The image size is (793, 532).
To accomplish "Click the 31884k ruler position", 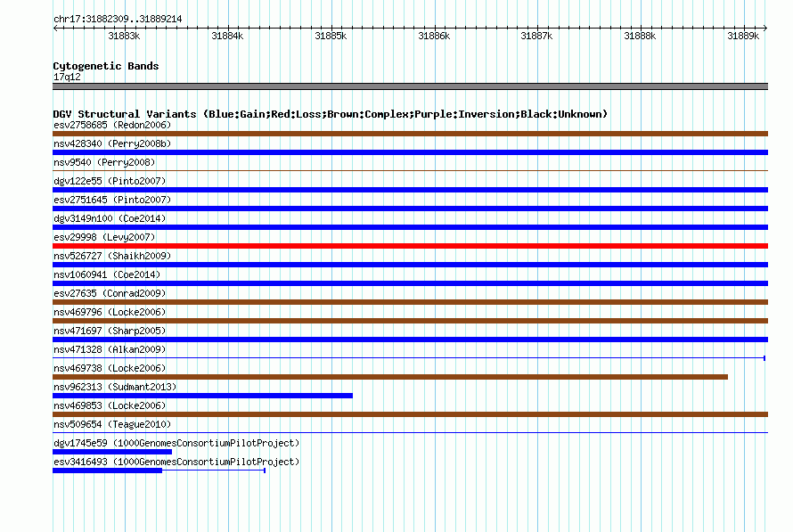I will [x=227, y=36].
